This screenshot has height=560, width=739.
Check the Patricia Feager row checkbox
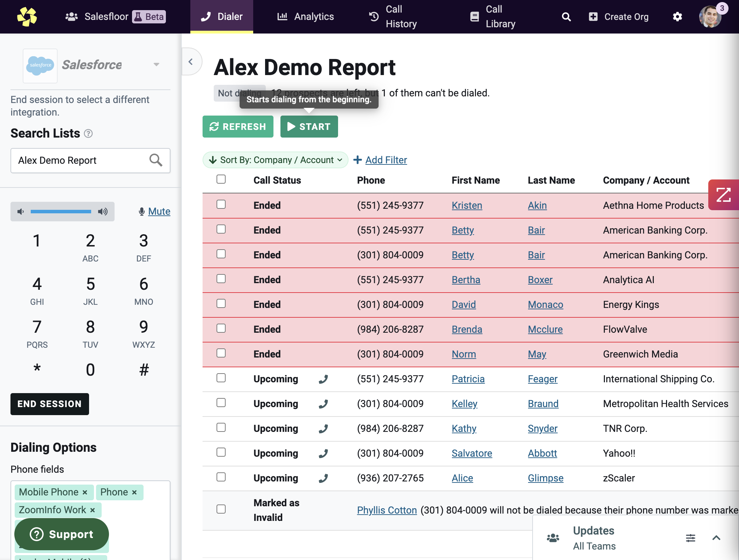click(221, 378)
